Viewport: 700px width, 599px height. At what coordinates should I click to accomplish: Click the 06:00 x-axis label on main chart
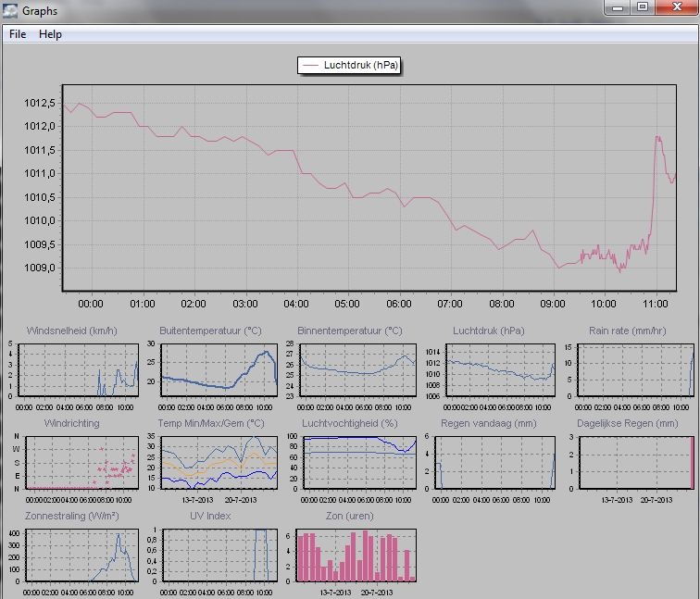(x=399, y=304)
